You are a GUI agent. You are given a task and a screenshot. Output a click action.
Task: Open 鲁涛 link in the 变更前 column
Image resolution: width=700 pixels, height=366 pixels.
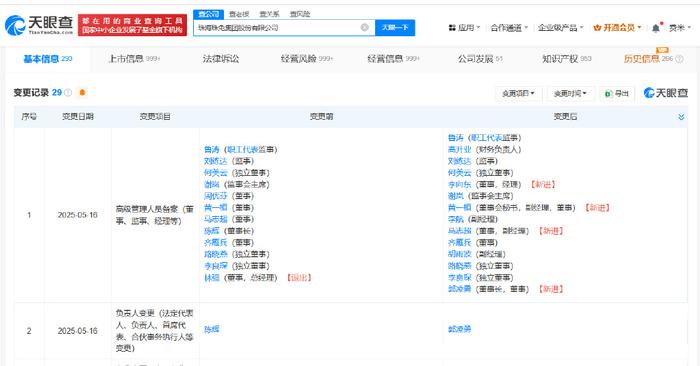(212, 150)
